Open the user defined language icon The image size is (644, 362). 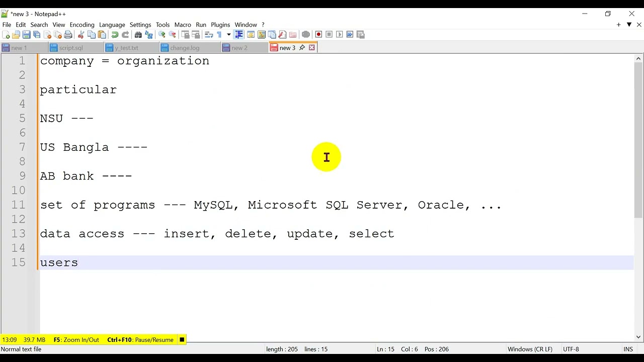click(x=251, y=35)
